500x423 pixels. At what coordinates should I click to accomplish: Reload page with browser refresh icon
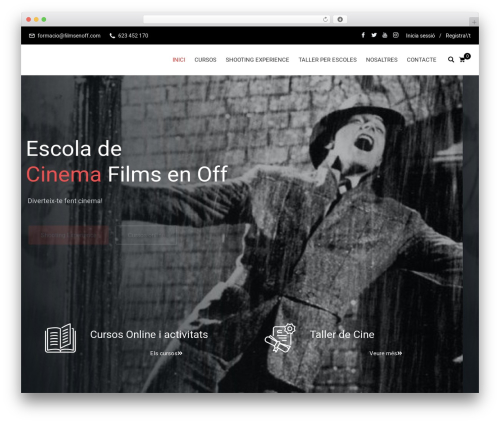(325, 19)
